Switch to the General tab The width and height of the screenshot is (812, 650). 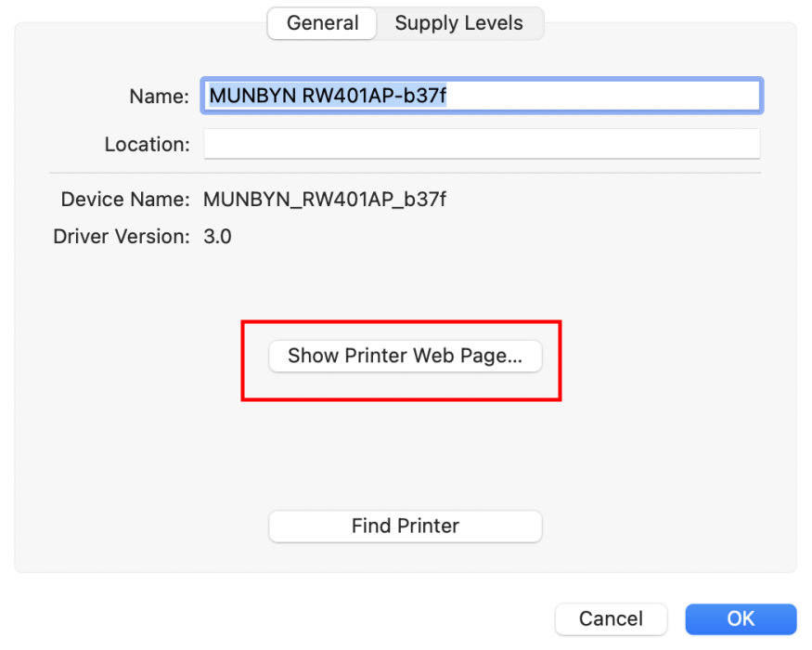[322, 23]
